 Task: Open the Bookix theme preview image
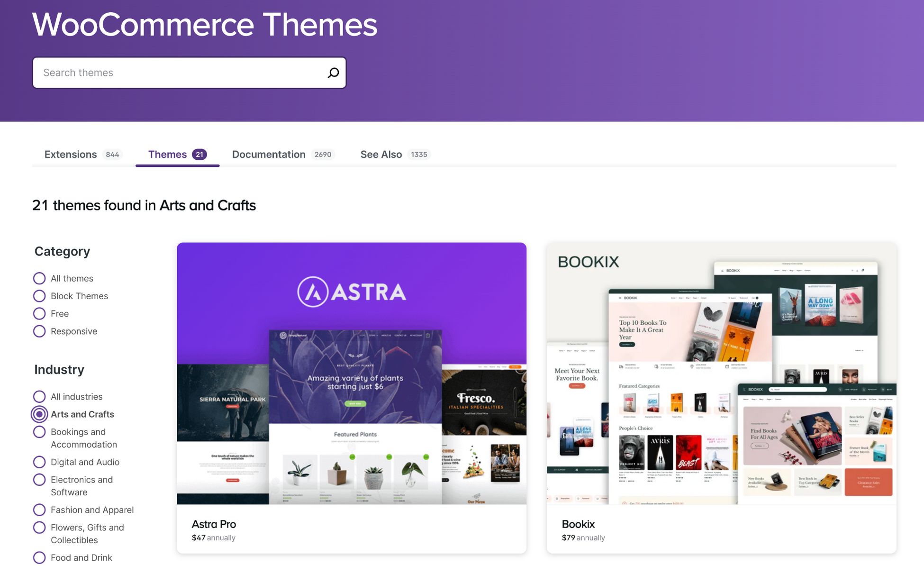click(x=722, y=374)
